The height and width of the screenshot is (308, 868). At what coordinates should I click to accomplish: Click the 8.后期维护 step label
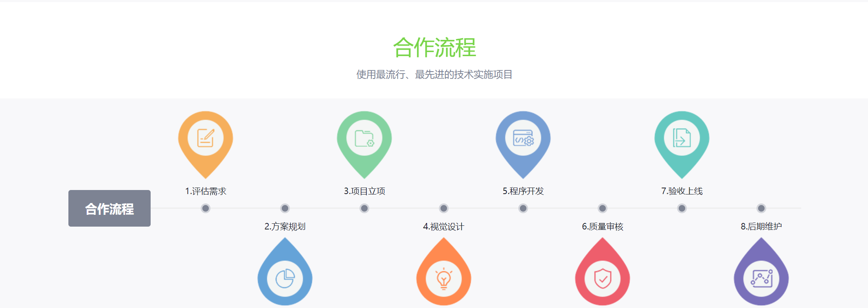(761, 227)
